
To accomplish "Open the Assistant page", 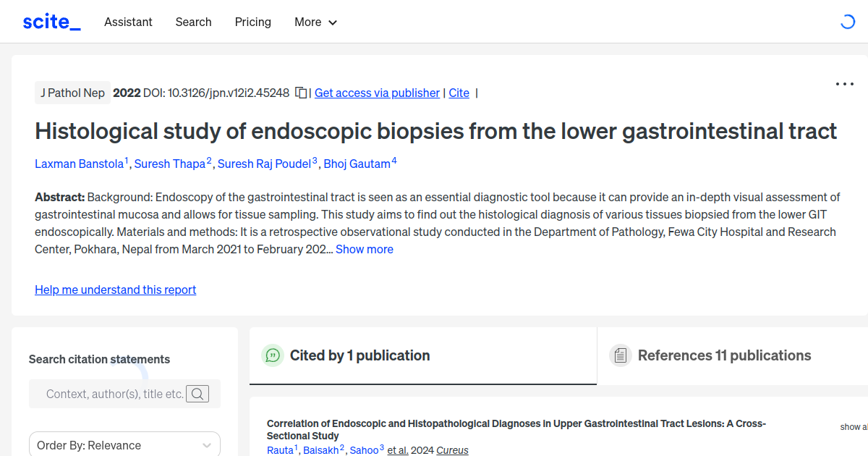I will pos(128,22).
